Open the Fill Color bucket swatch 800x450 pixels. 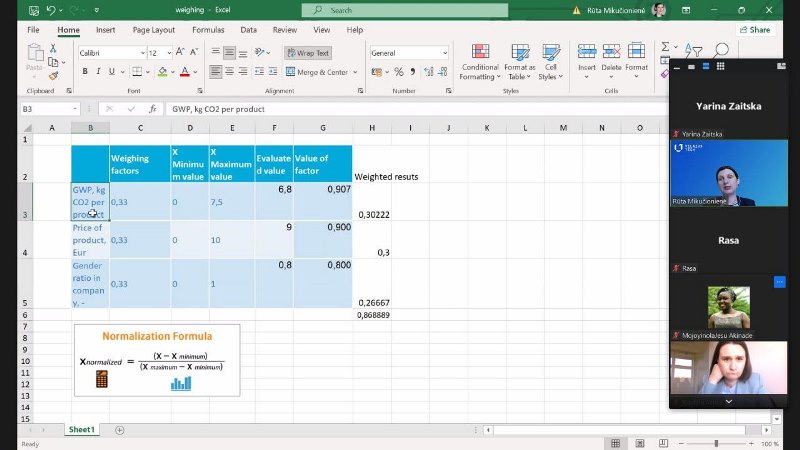[x=162, y=71]
